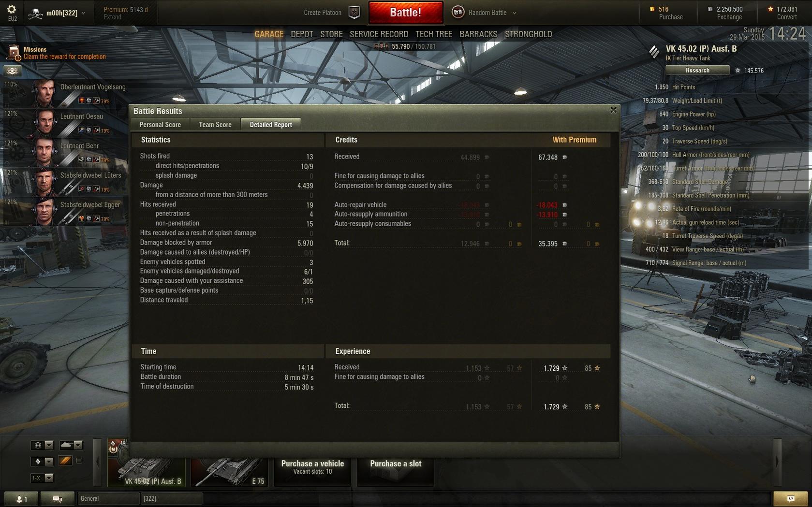
Task: Click the notification message icon bottom right
Action: tap(790, 498)
